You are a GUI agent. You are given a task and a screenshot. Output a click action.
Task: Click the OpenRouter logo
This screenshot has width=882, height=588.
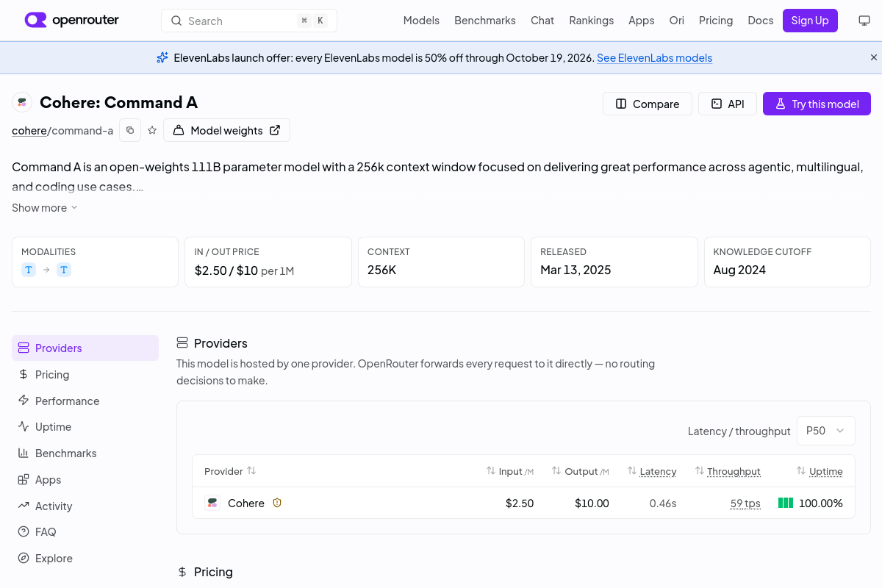click(72, 21)
